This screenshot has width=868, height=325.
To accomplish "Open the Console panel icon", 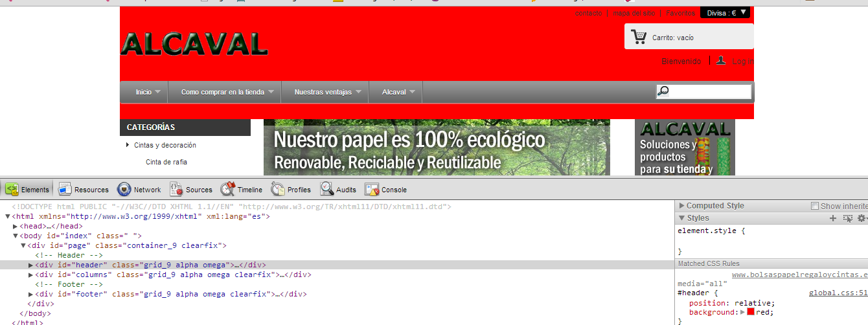I will point(372,189).
